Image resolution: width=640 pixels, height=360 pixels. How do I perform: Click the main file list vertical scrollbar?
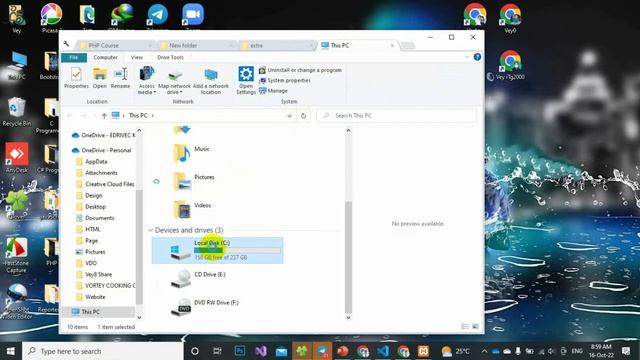348,257
